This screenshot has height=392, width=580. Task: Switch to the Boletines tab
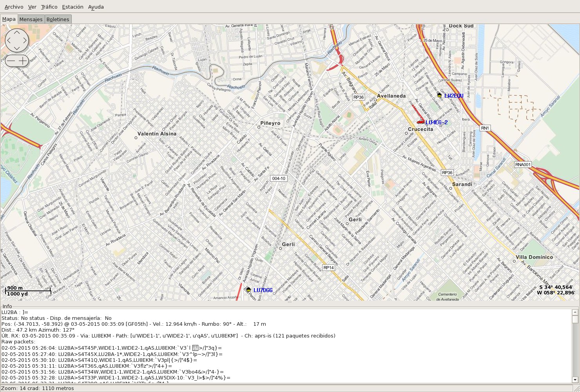(x=58, y=19)
